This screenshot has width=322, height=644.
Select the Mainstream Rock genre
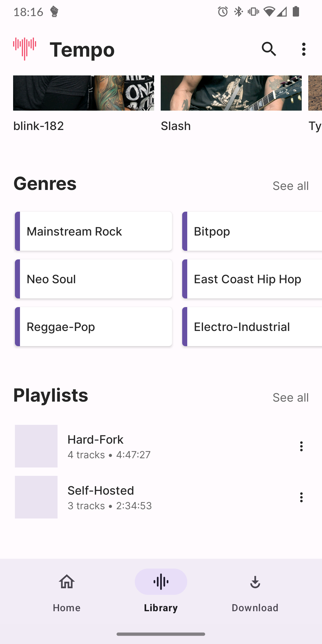click(94, 231)
